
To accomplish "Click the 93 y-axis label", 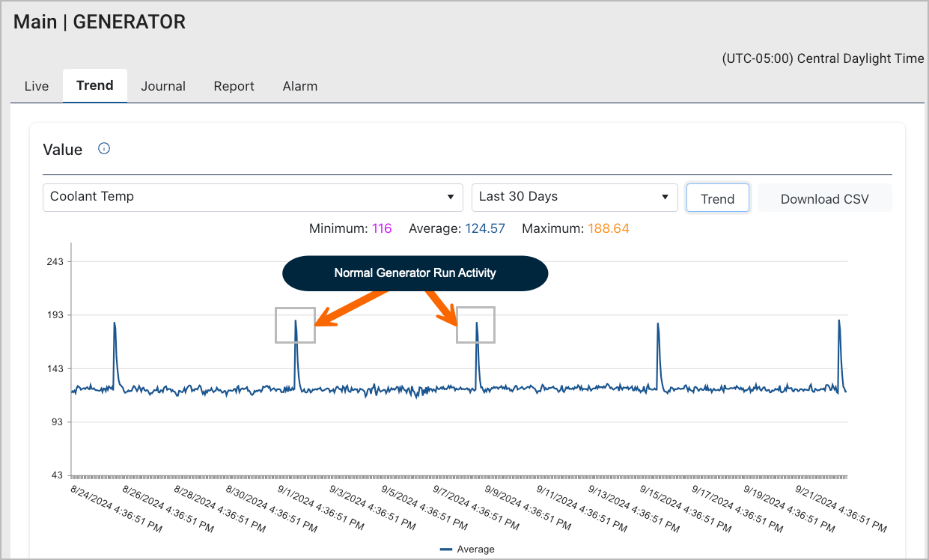I will tap(58, 422).
